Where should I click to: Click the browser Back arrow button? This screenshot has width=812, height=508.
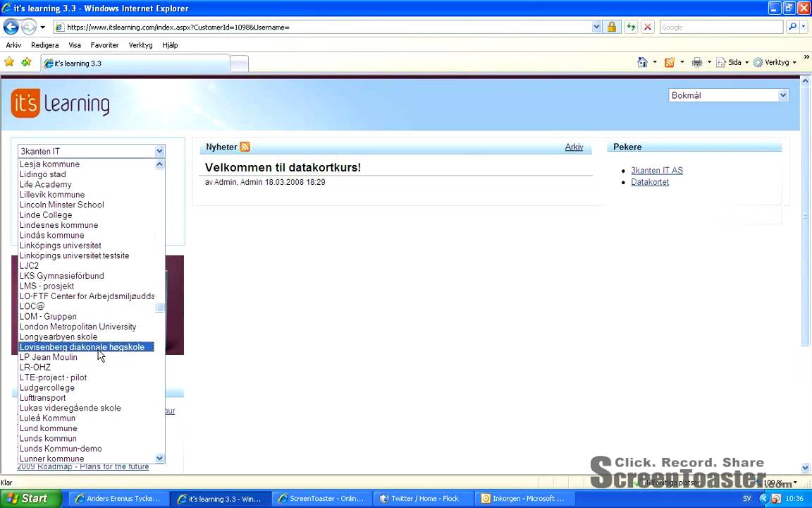pyautogui.click(x=11, y=27)
